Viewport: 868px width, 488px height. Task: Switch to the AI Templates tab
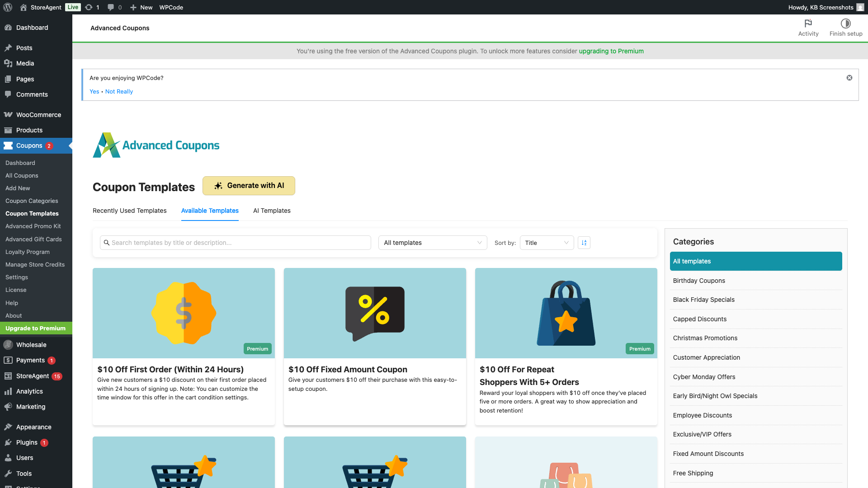coord(272,211)
